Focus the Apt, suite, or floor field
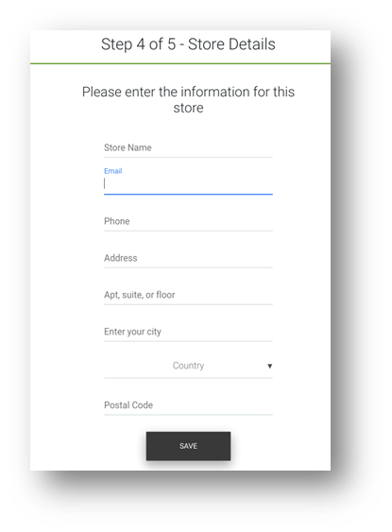 (x=188, y=295)
